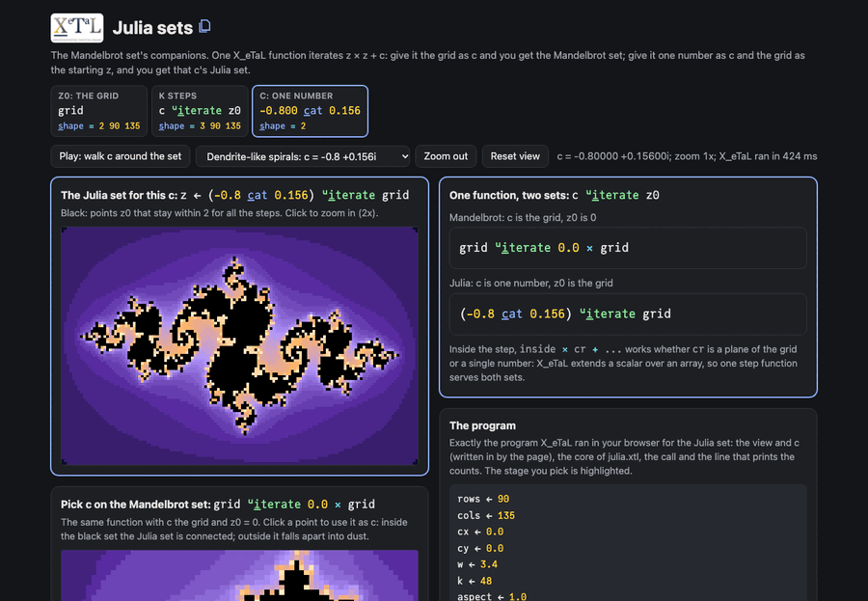868x601 pixels.
Task: Start the 'Play: walk c around the set' animation
Action: pyautogui.click(x=121, y=156)
